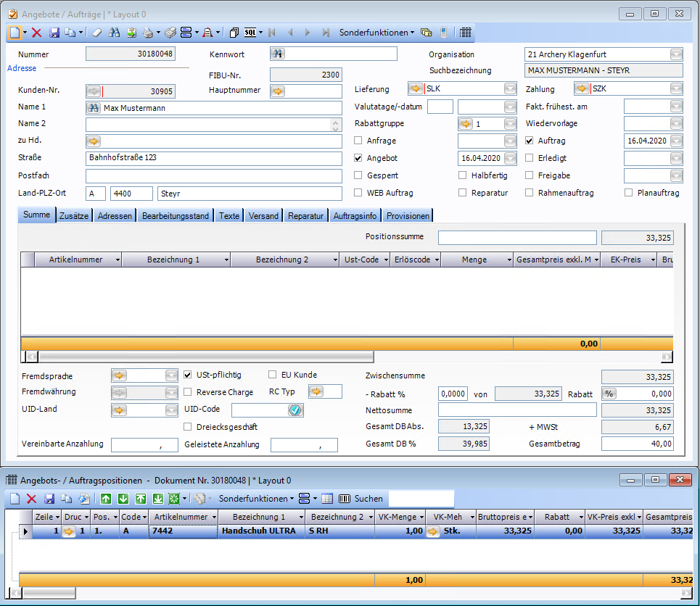Switch to the Versand tab

click(263, 216)
